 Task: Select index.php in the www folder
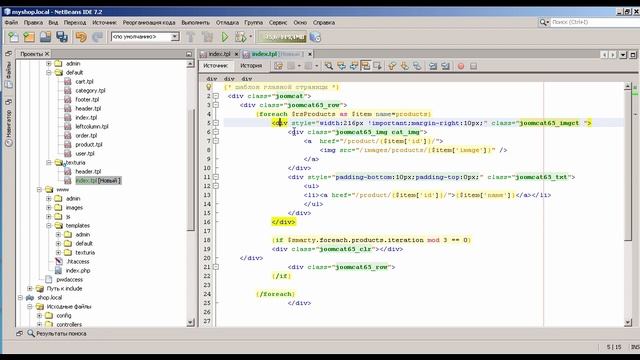(78, 271)
